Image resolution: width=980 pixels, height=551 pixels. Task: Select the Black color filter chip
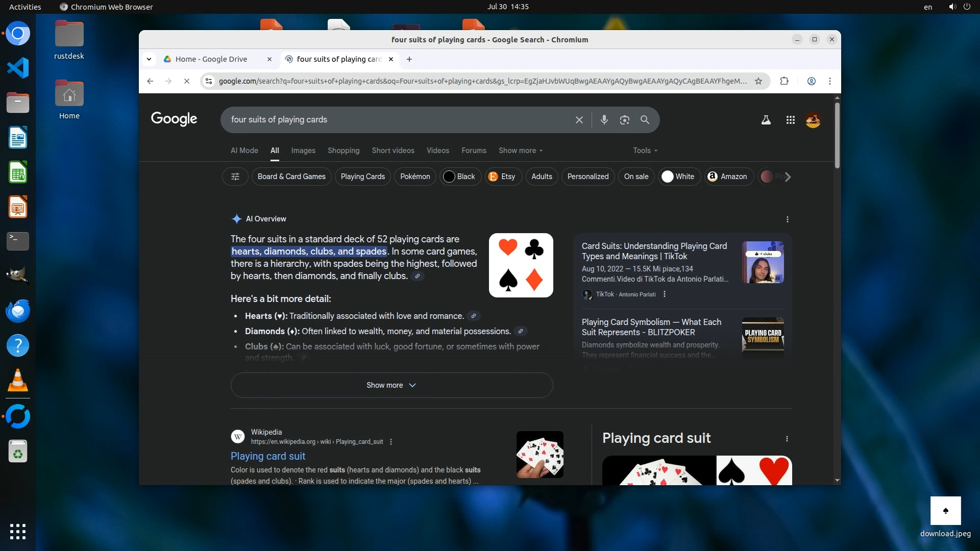460,177
